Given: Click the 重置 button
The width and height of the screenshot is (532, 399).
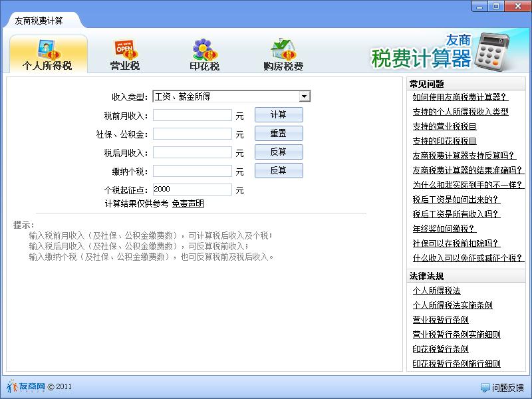Looking at the screenshot, I should (x=278, y=133).
